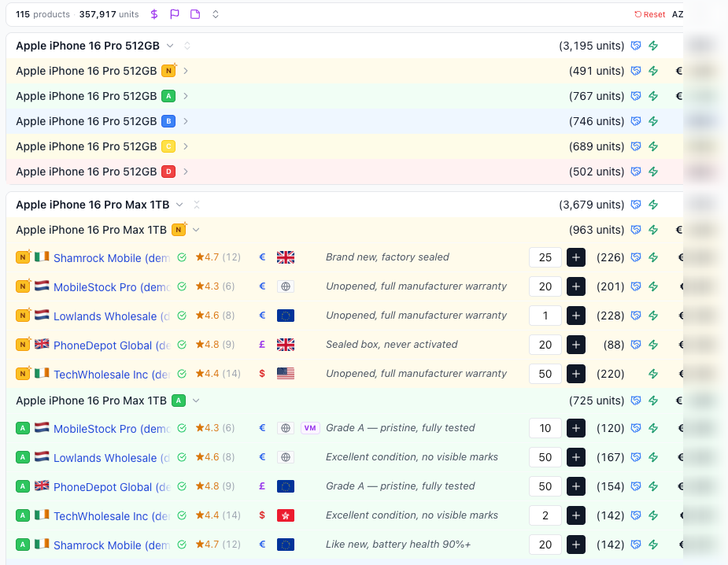Image resolution: width=728 pixels, height=565 pixels.
Task: Collapse iPhone 16 Pro Max 1TB grade N section
Action: click(196, 230)
